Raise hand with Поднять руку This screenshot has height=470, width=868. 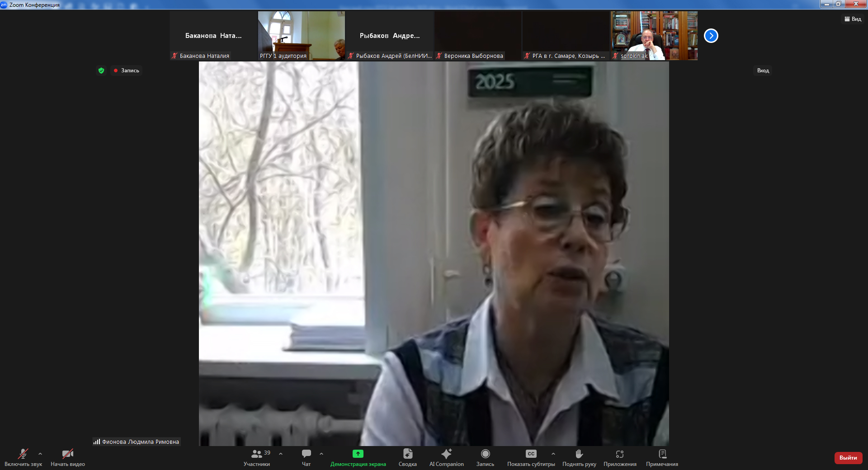pos(579,457)
